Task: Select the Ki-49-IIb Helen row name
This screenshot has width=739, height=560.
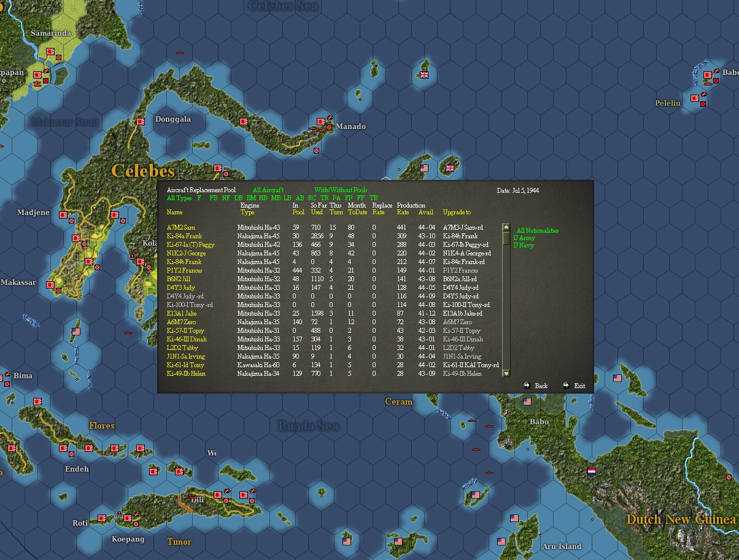Action: coord(186,374)
